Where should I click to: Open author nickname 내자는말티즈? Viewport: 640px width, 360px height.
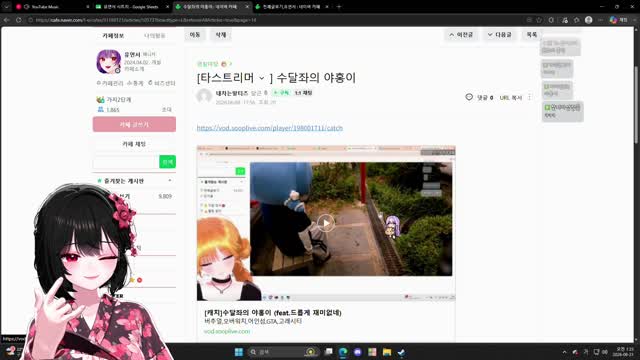(232, 93)
